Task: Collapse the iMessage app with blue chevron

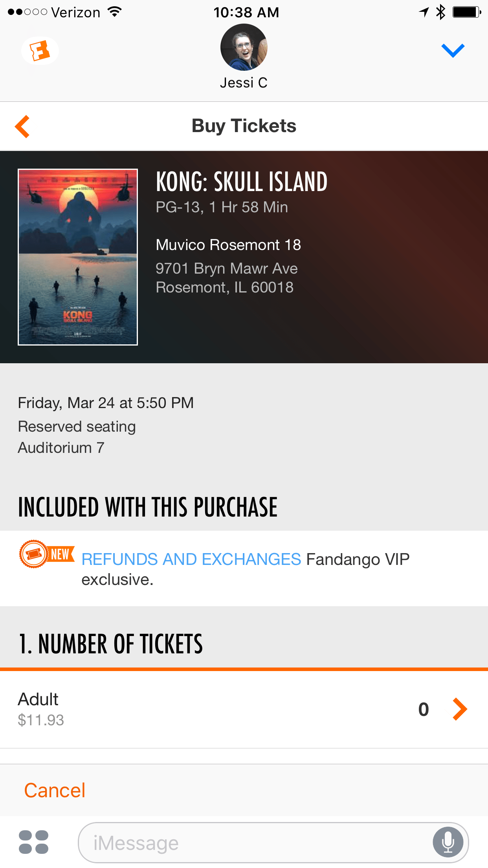Action: [x=453, y=50]
